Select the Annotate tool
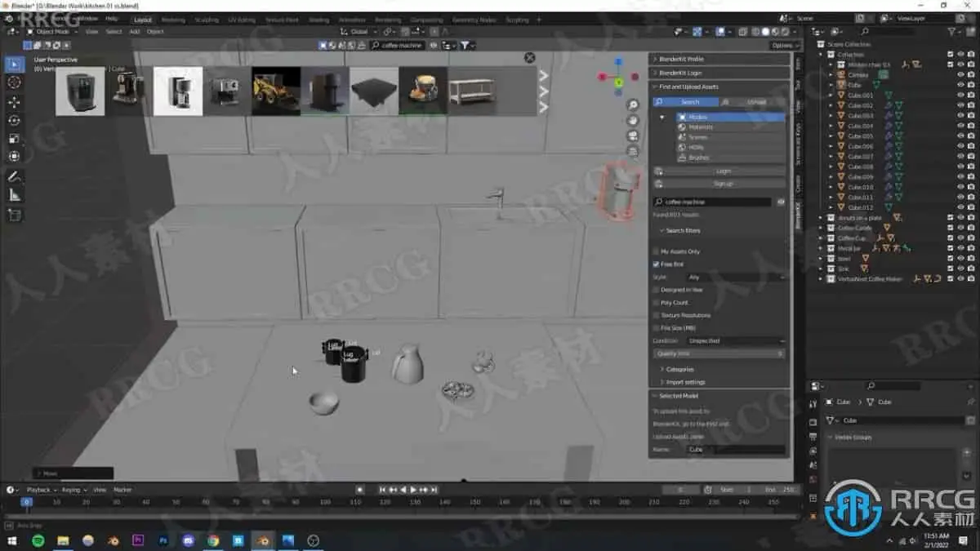980x551 pixels. (x=13, y=176)
